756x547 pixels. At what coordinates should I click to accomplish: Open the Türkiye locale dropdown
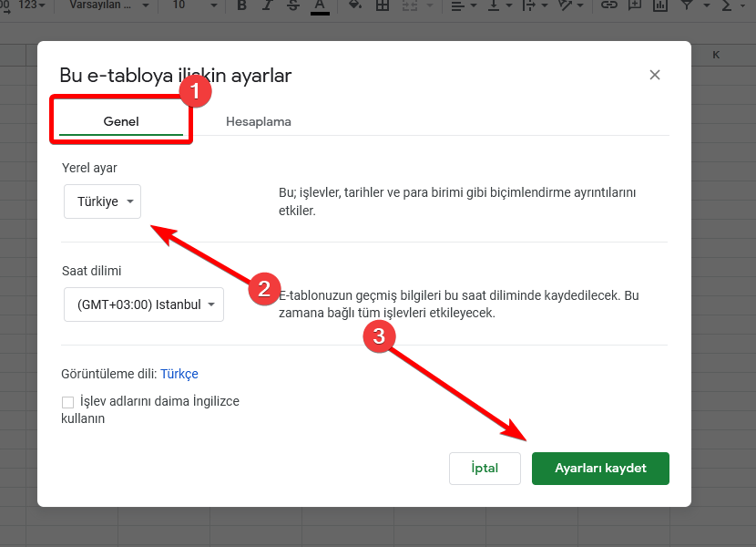[102, 201]
